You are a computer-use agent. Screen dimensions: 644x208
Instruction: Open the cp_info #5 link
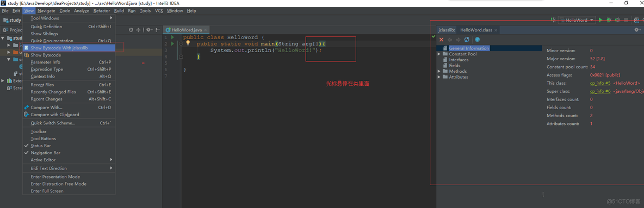[599, 83]
